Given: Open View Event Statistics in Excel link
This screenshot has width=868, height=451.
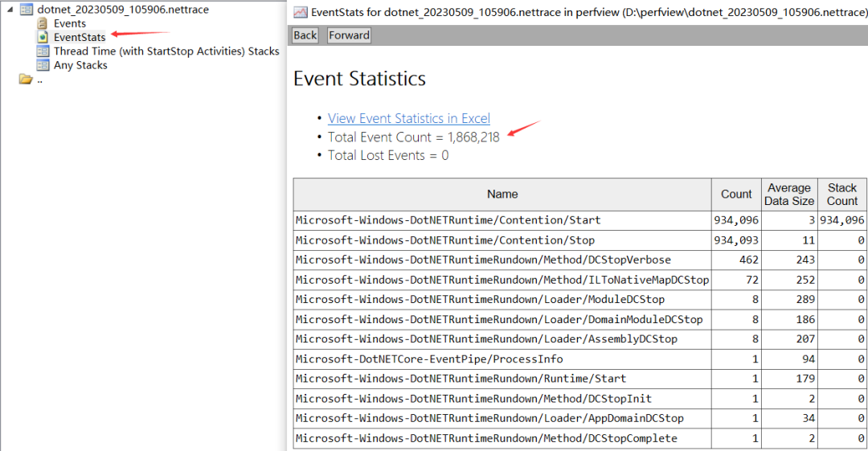Looking at the screenshot, I should (408, 118).
